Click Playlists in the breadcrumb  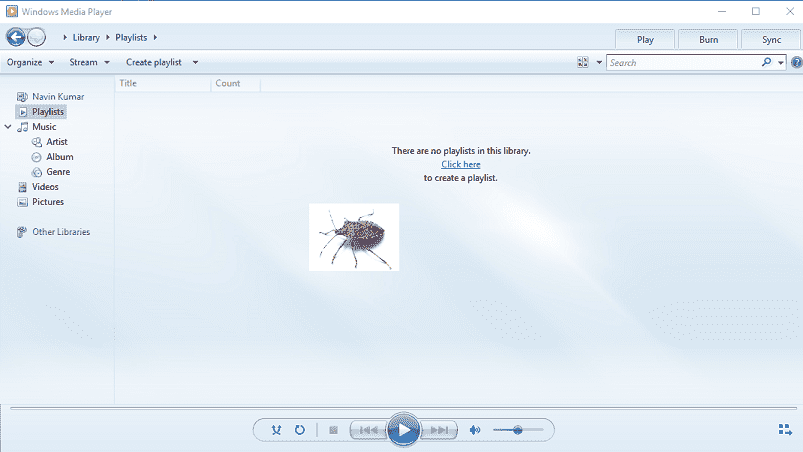[x=131, y=37]
